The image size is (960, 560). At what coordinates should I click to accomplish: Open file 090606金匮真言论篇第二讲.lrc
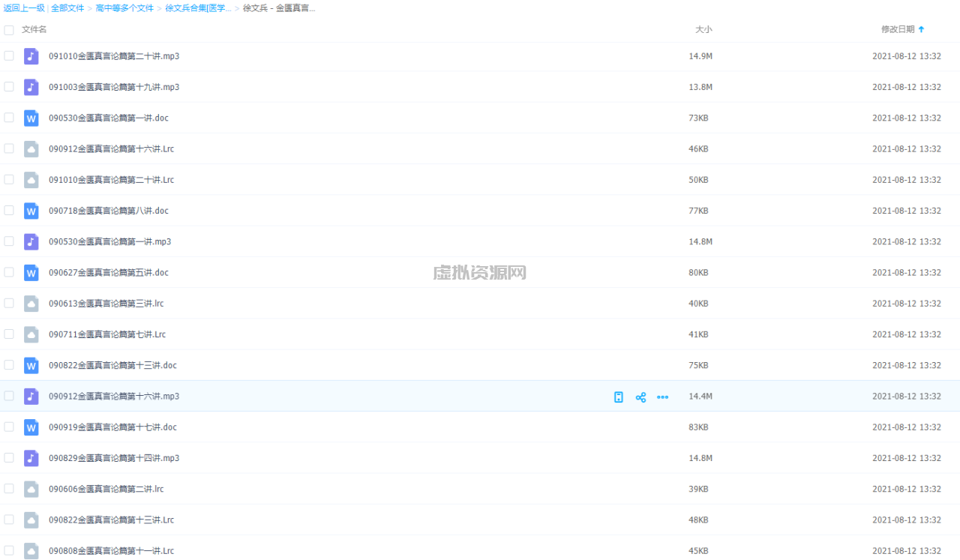click(106, 489)
